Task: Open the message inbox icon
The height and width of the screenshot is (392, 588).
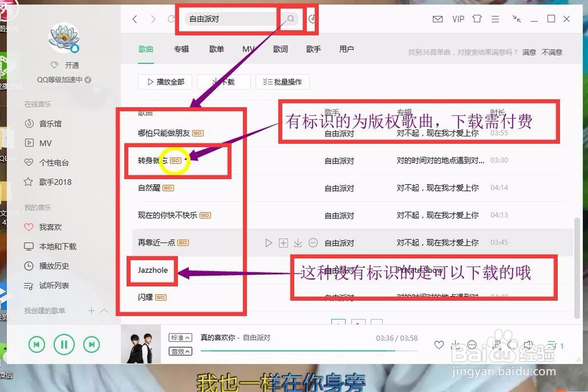Action: point(438,18)
